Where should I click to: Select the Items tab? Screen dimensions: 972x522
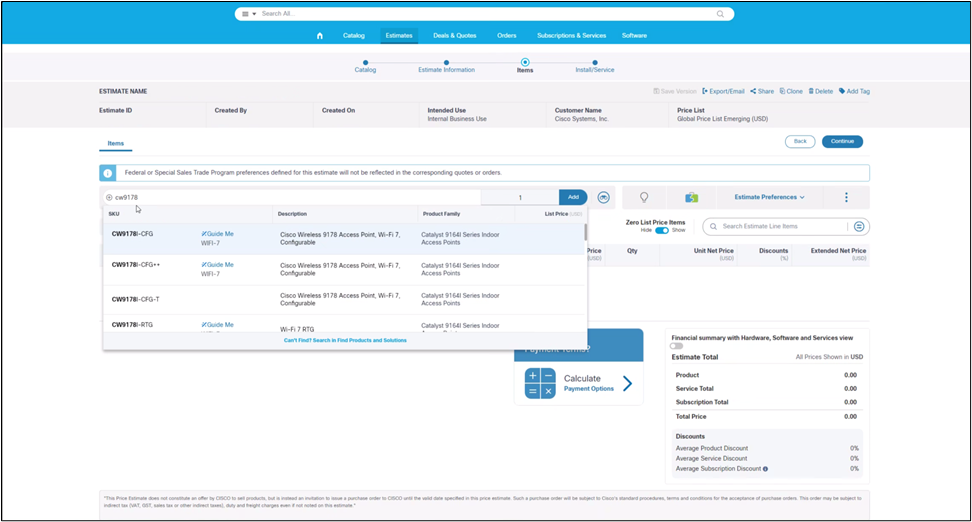115,143
